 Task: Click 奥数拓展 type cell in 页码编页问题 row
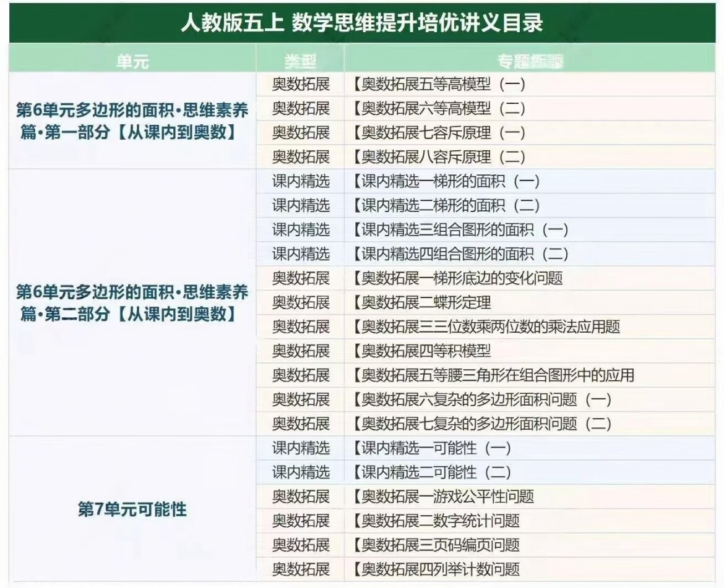point(301,545)
